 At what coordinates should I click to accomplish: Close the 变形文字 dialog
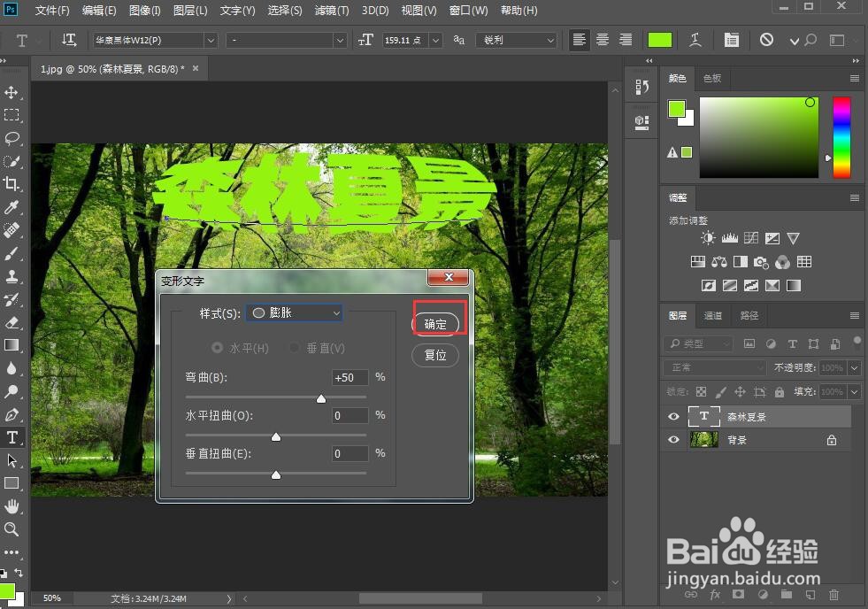tap(449, 277)
